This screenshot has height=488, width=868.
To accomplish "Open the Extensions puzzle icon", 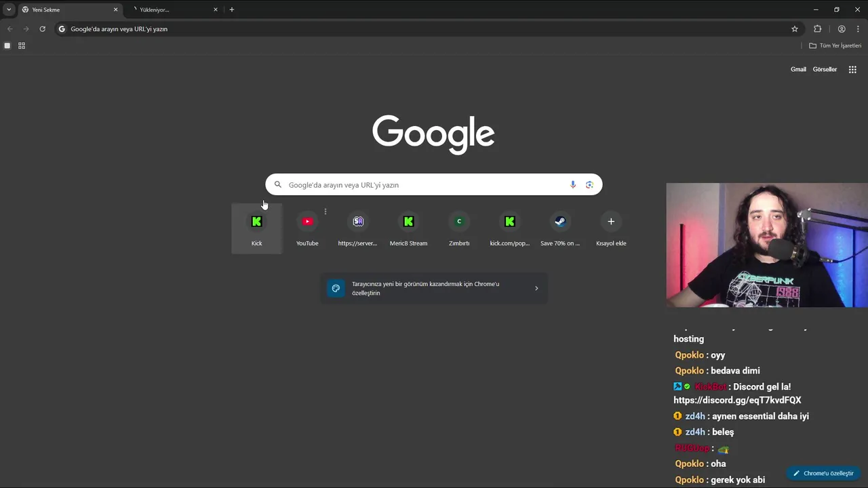I will [x=817, y=29].
